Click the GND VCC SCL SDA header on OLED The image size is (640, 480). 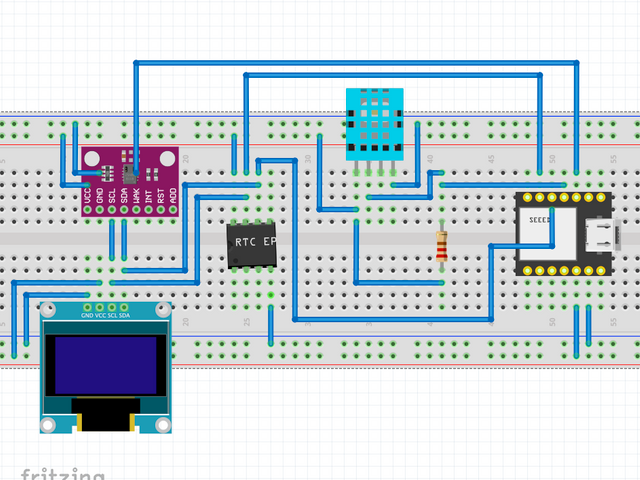(105, 308)
